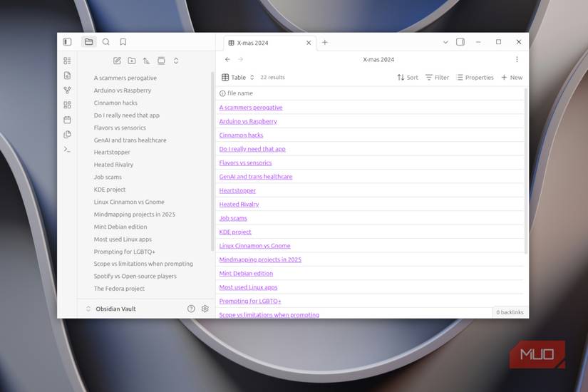Click the table view vertical scrollbar
This screenshot has width=588, height=392.
pos(526,170)
